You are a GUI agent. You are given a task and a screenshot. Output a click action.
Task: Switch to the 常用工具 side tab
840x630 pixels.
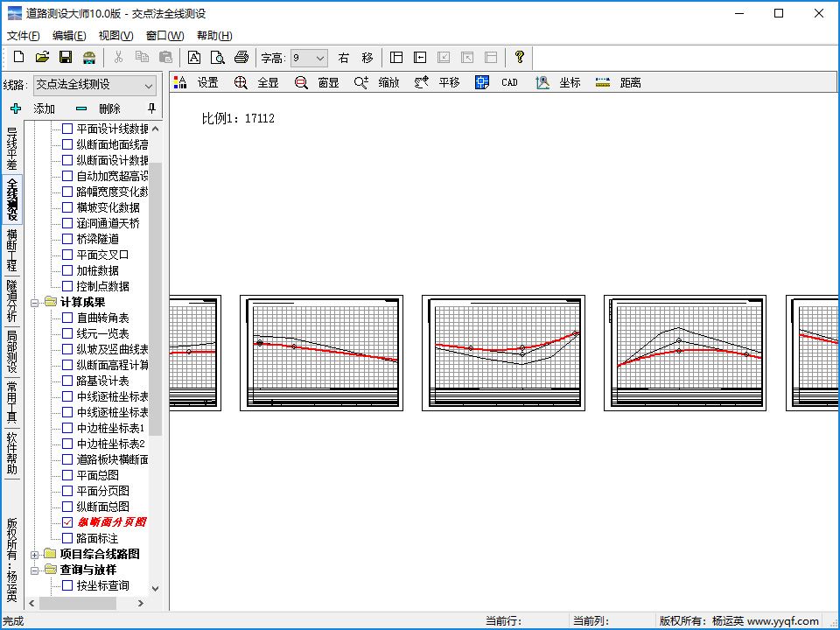[11, 402]
